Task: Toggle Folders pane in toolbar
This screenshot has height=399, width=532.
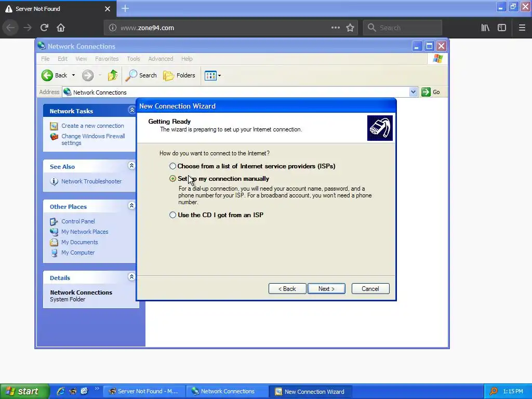Action: point(179,75)
